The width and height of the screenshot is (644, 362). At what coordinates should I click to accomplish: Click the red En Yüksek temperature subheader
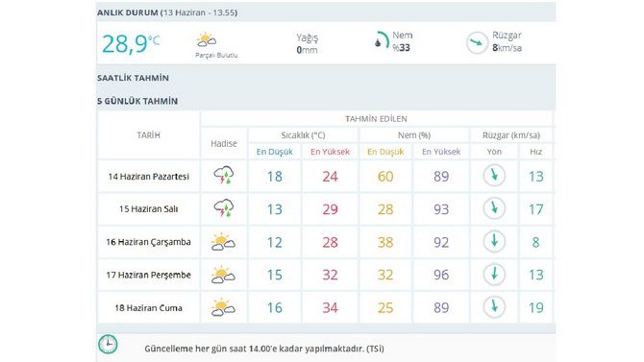(x=331, y=152)
